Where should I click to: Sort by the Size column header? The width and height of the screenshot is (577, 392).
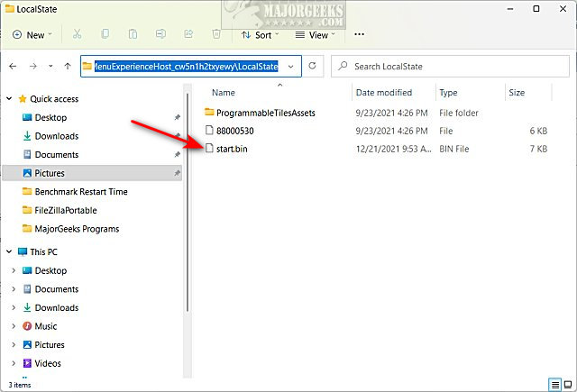point(517,93)
